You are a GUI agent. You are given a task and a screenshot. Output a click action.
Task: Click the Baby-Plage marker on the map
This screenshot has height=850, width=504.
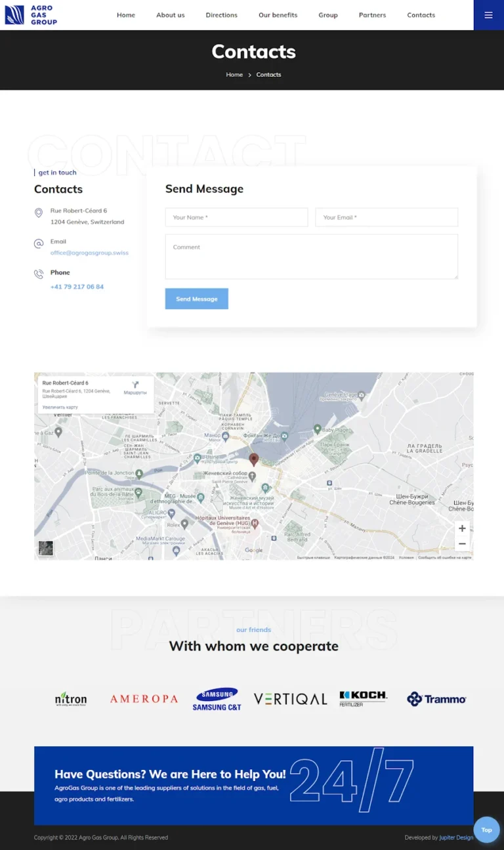(318, 429)
